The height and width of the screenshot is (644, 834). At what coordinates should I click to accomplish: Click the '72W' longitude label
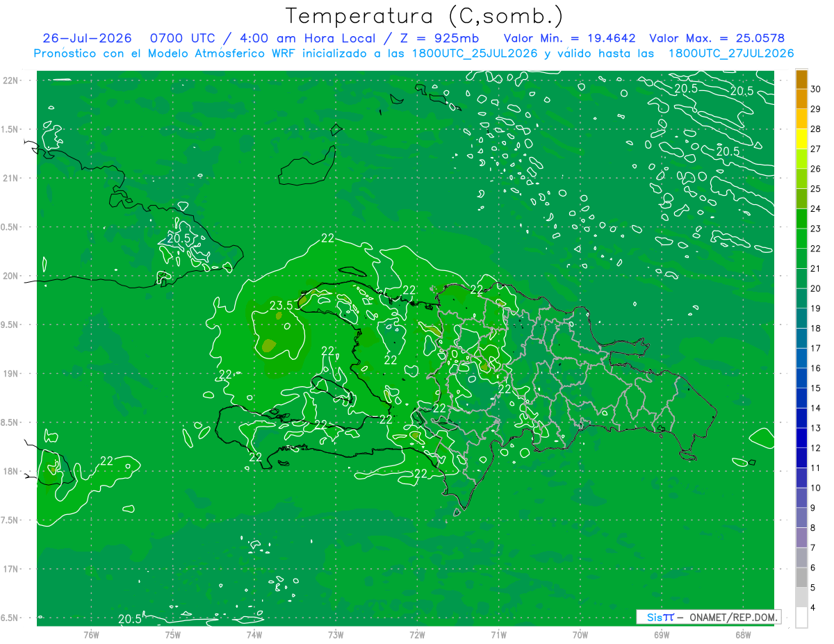[417, 634]
